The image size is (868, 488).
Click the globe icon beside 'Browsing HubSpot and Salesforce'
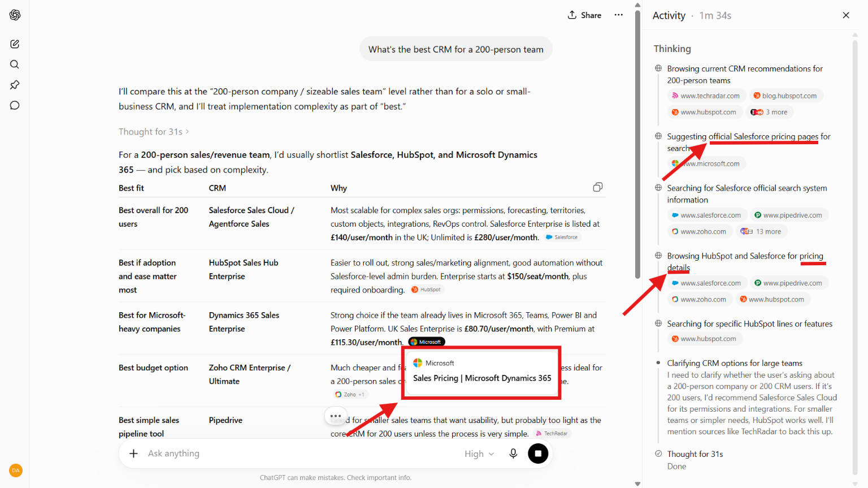pos(658,256)
